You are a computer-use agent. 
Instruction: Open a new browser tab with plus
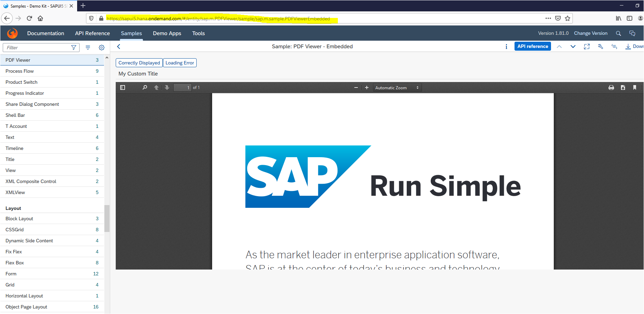tap(83, 6)
